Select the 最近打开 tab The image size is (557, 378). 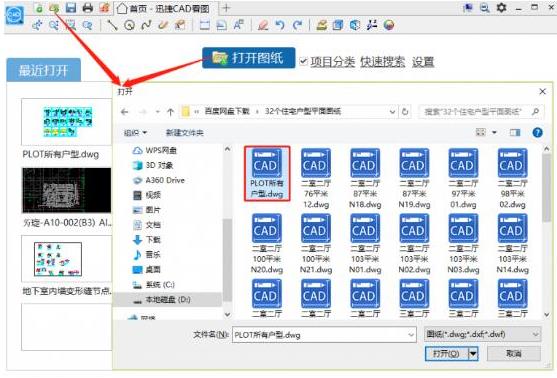coord(43,70)
